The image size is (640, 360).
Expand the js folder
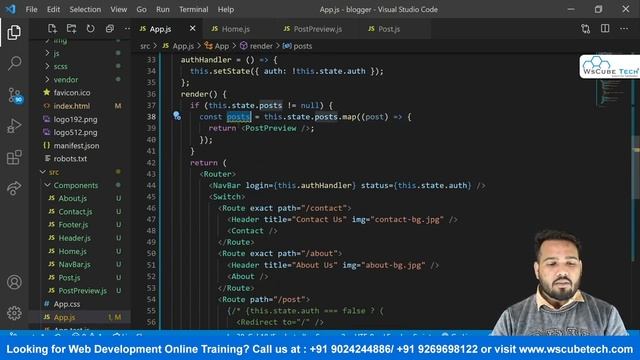56,53
